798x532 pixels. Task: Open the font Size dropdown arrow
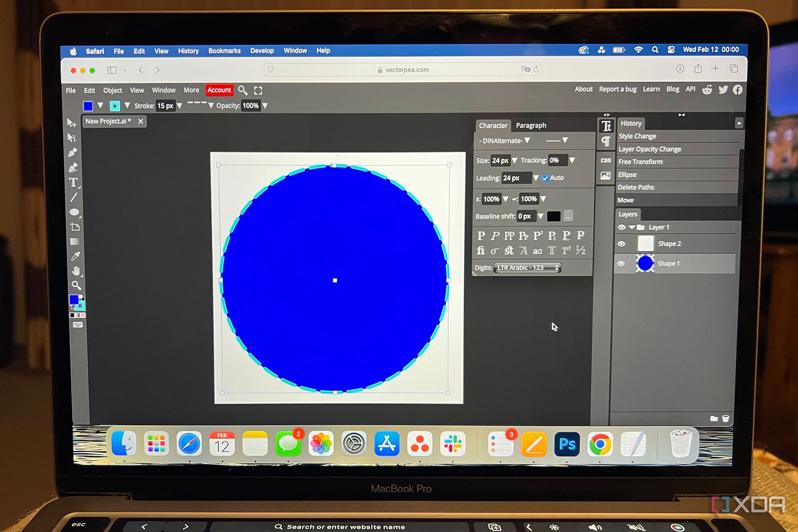pos(515,161)
